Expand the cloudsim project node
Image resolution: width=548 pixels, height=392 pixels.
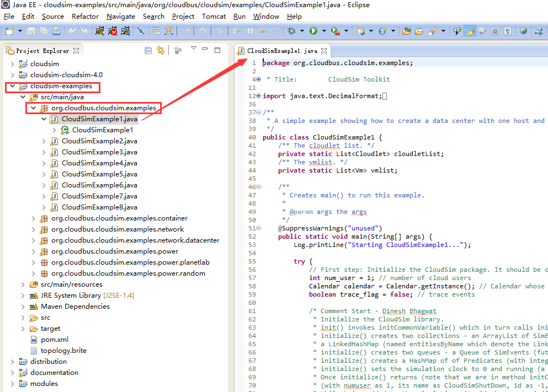13,64
